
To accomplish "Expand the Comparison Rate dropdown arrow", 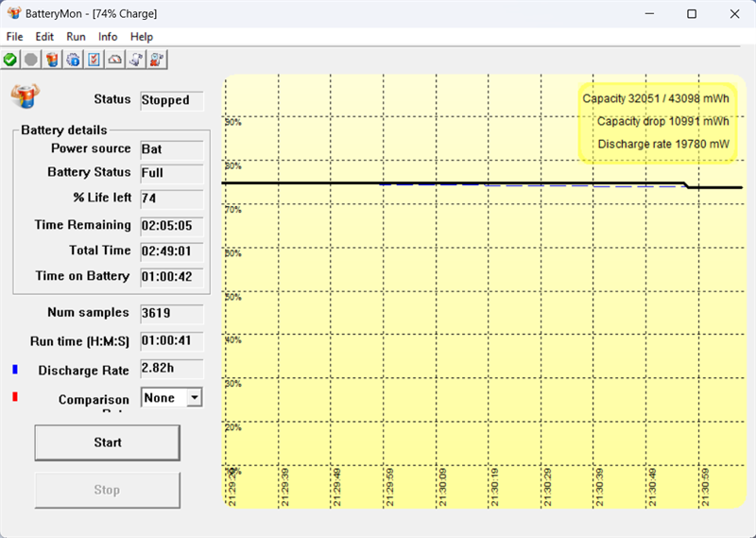I will click(195, 397).
